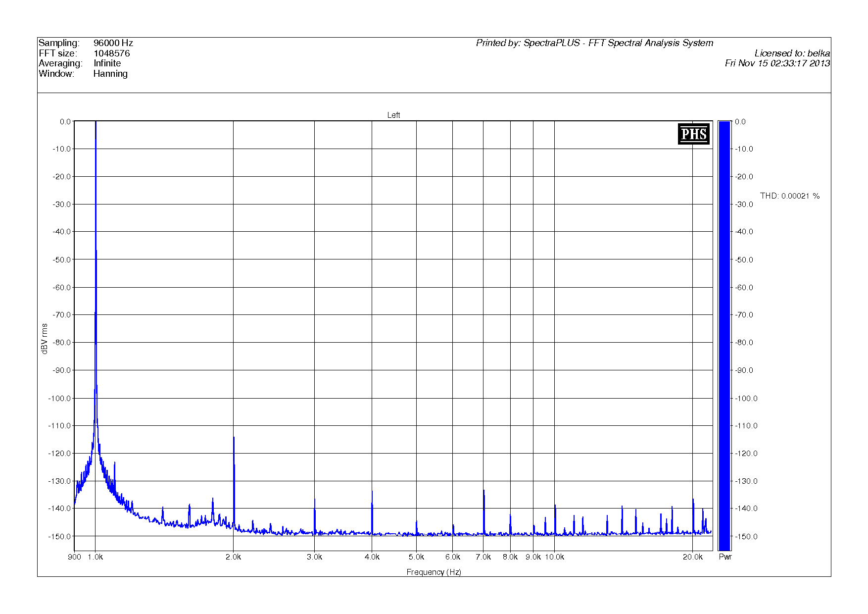Image resolution: width=868 pixels, height=614 pixels.
Task: Click the date 'Fri Nov 15 02:33:17 2013'
Action: [x=777, y=63]
